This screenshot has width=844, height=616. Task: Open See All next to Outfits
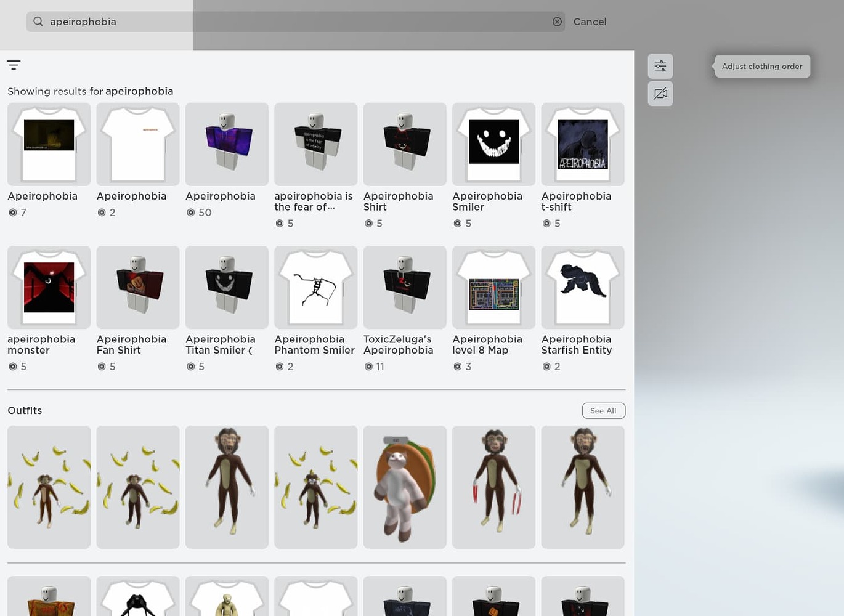603,410
